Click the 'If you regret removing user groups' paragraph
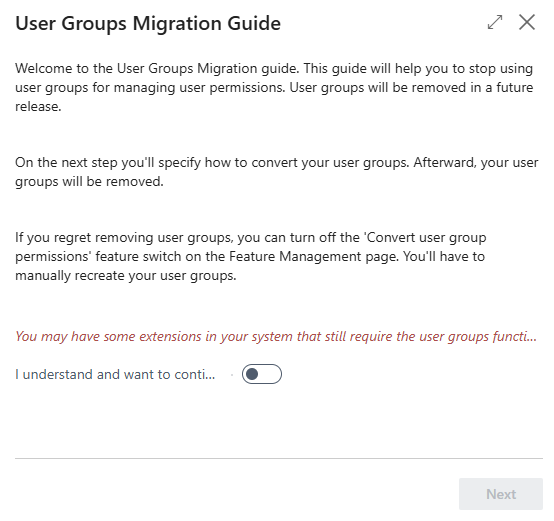 pos(251,256)
